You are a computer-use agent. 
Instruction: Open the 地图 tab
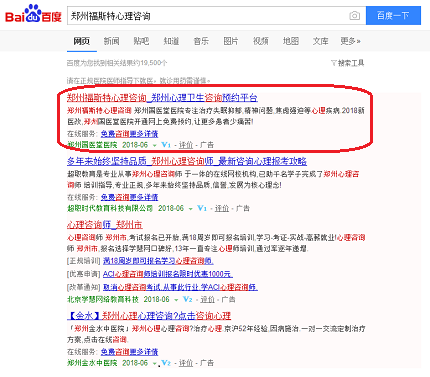click(291, 41)
